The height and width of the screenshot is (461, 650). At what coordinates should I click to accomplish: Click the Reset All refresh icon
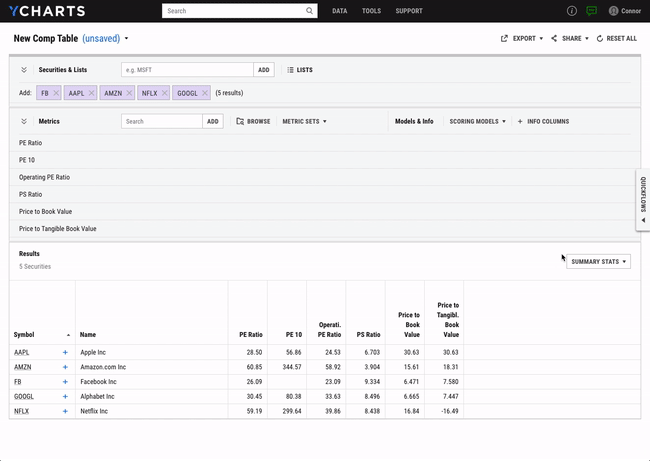point(599,39)
